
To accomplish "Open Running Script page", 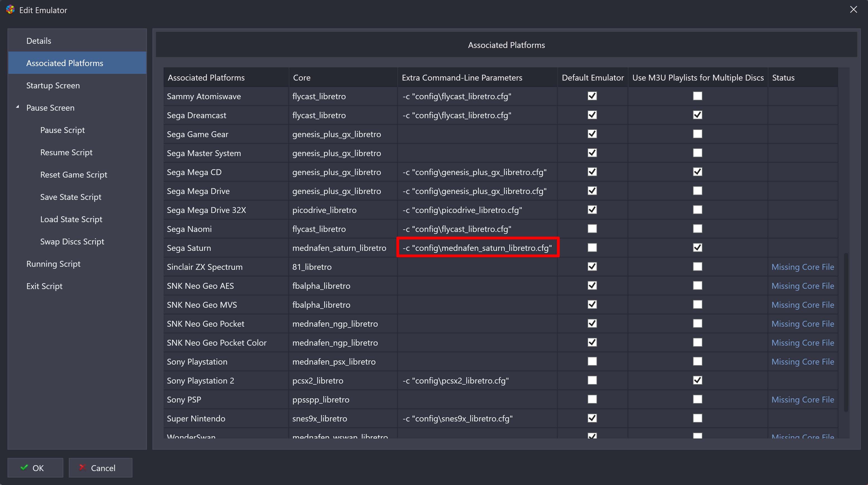I will (x=77, y=264).
